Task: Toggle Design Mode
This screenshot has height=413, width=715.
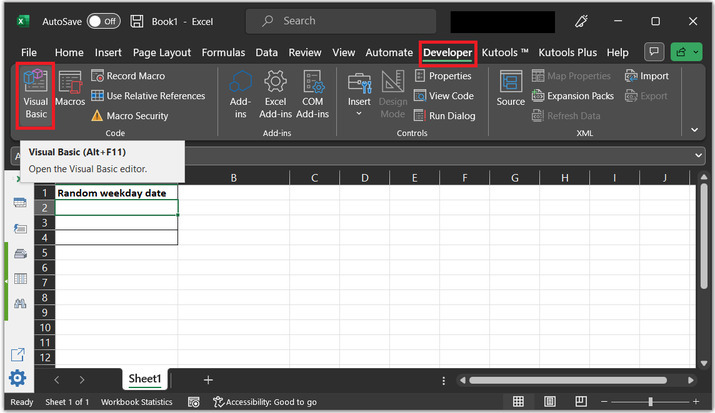Action: coord(393,95)
